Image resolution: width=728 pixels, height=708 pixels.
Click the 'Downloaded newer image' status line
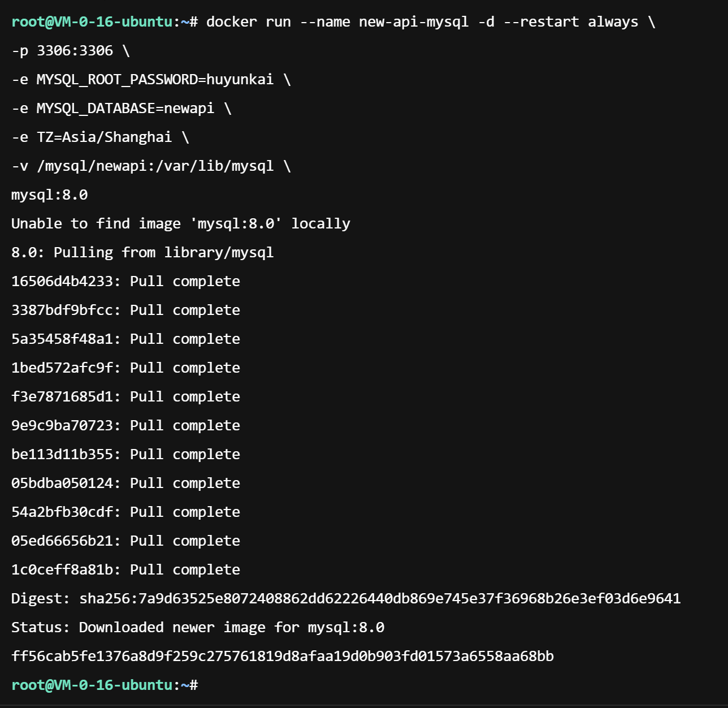[198, 628]
